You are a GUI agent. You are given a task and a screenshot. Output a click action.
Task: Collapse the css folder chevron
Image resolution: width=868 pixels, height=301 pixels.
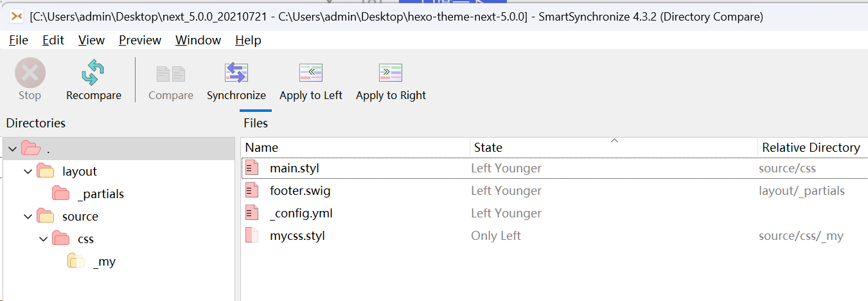pos(43,239)
